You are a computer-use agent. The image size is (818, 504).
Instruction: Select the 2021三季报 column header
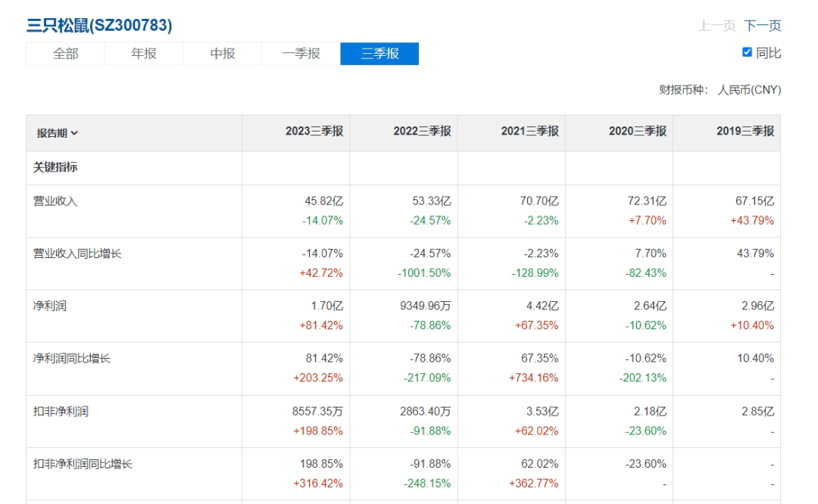point(529,132)
